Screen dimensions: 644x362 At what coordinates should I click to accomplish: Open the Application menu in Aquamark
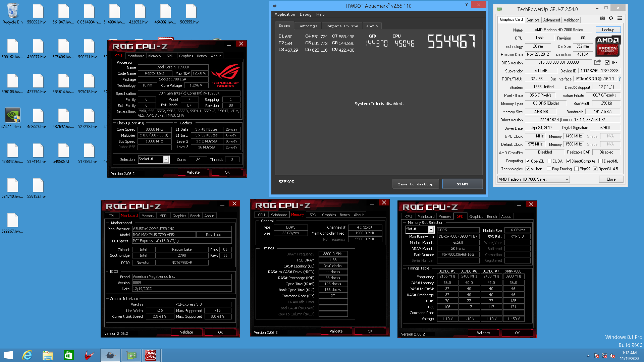point(284,14)
